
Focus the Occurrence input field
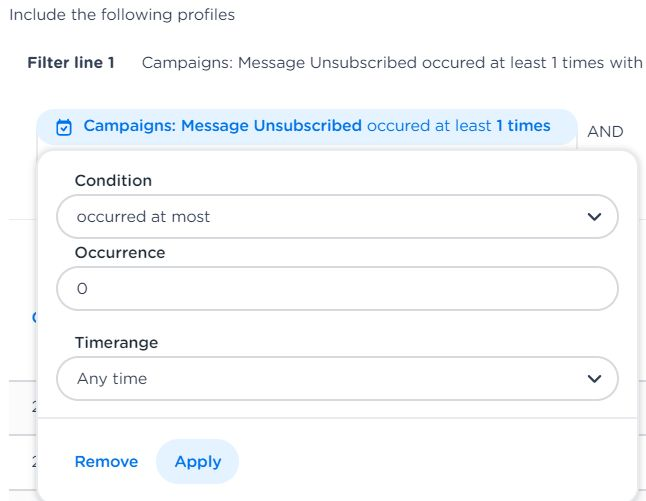click(337, 288)
